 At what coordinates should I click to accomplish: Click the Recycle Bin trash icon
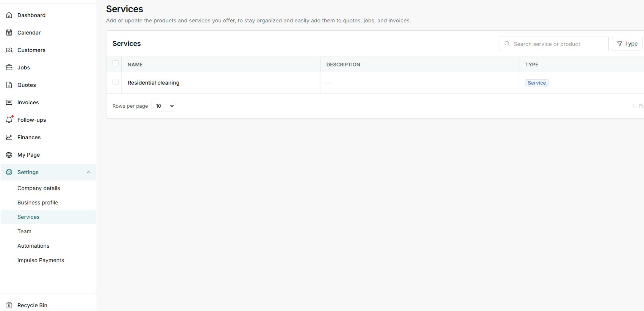tap(9, 305)
